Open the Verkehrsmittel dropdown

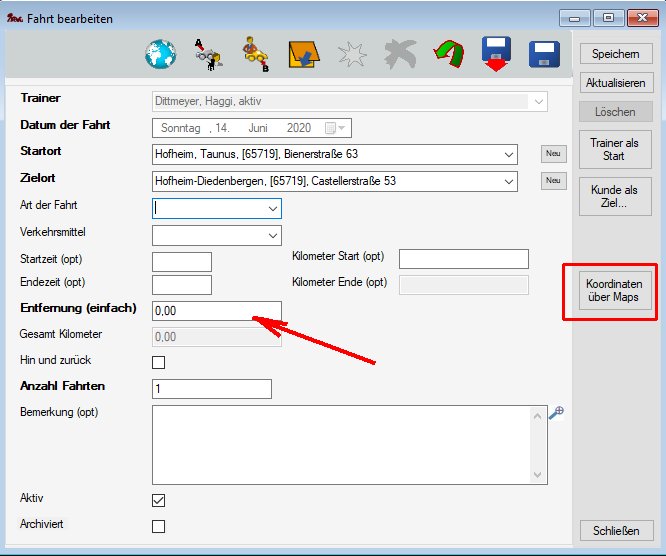[x=273, y=236]
